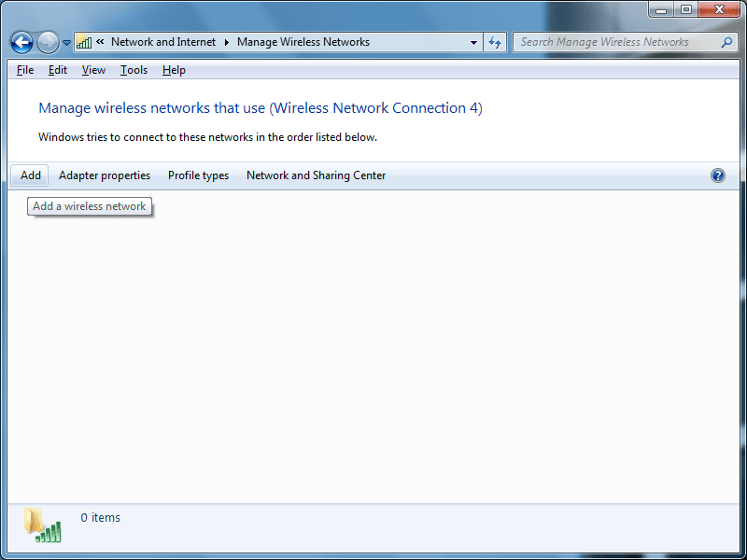The width and height of the screenshot is (747, 560).
Task: Open the File menu
Action: pyautogui.click(x=25, y=70)
